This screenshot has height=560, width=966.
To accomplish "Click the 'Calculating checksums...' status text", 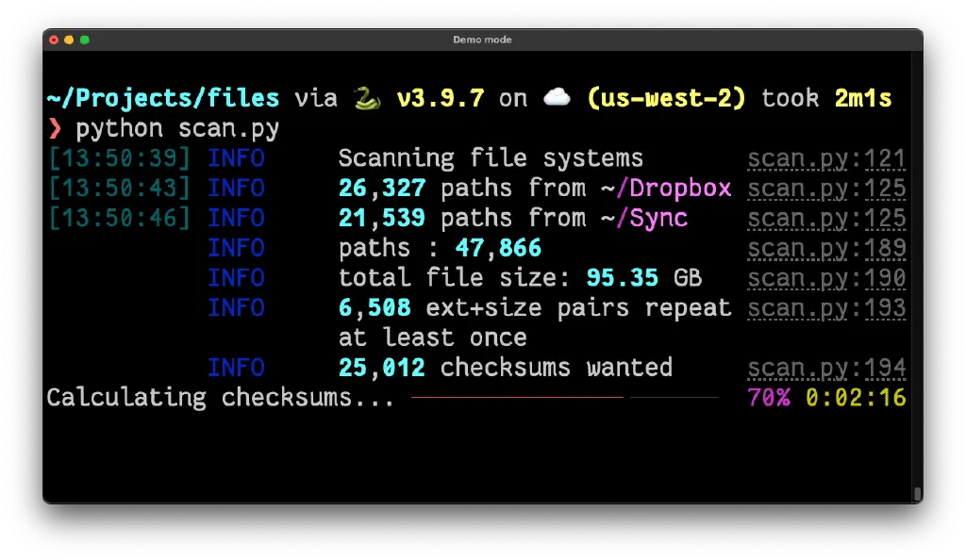I will pos(220,398).
